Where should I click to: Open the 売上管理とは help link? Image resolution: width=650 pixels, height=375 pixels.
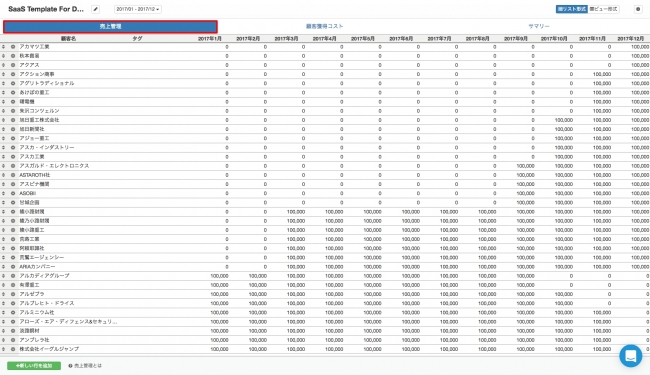(x=85, y=365)
